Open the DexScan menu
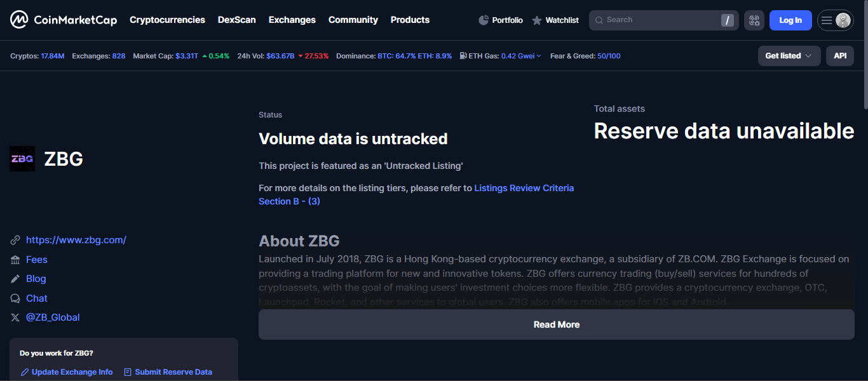The width and height of the screenshot is (868, 381). [236, 20]
